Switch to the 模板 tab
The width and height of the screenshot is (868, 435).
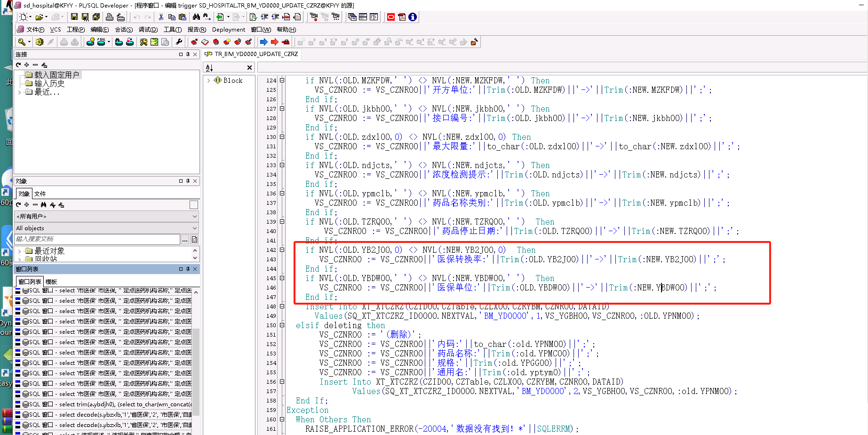click(51, 282)
